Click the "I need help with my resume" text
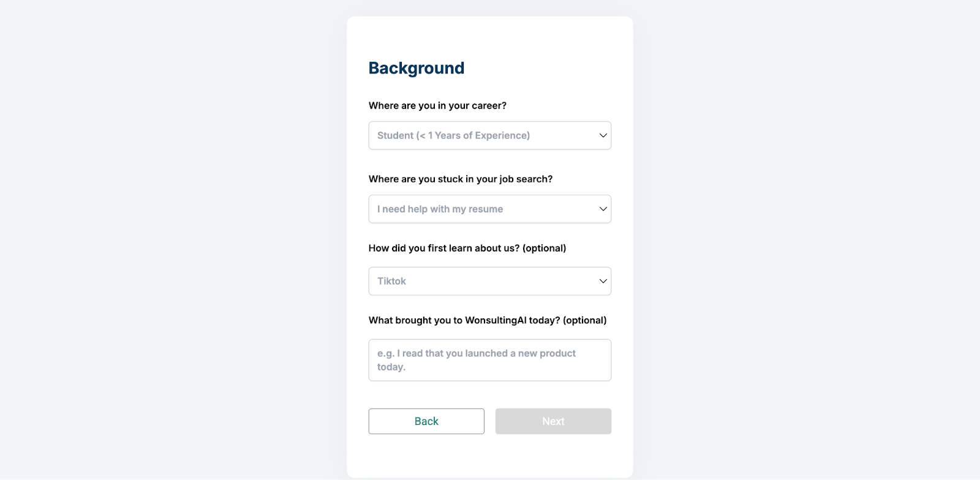The height and width of the screenshot is (480, 980). click(x=440, y=209)
